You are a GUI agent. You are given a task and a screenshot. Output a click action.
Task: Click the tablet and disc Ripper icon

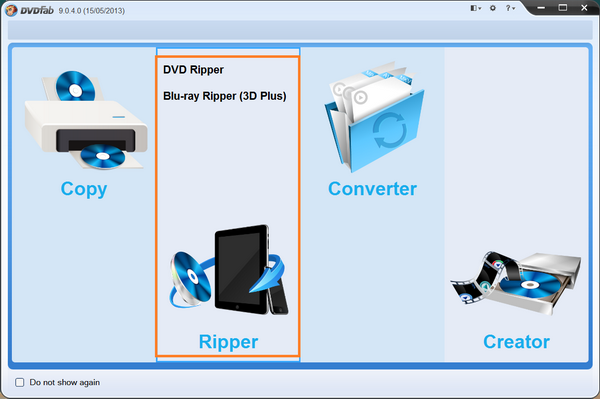coord(228,270)
